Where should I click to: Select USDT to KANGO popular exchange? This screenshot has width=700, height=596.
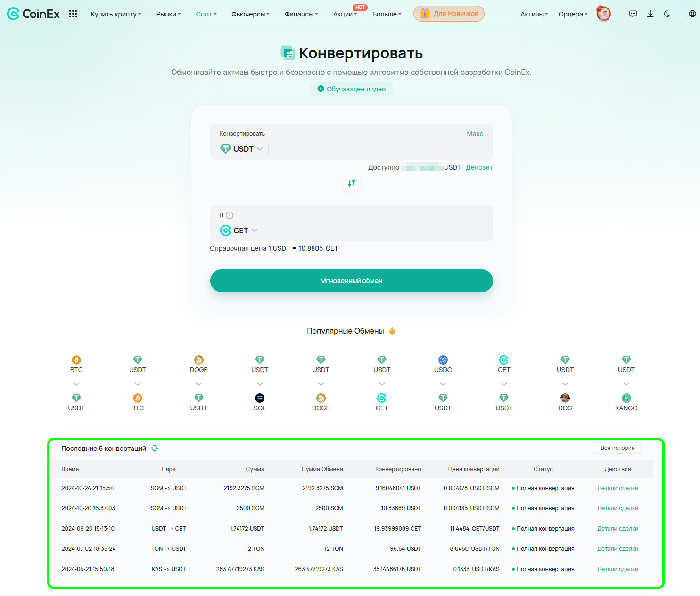(626, 384)
